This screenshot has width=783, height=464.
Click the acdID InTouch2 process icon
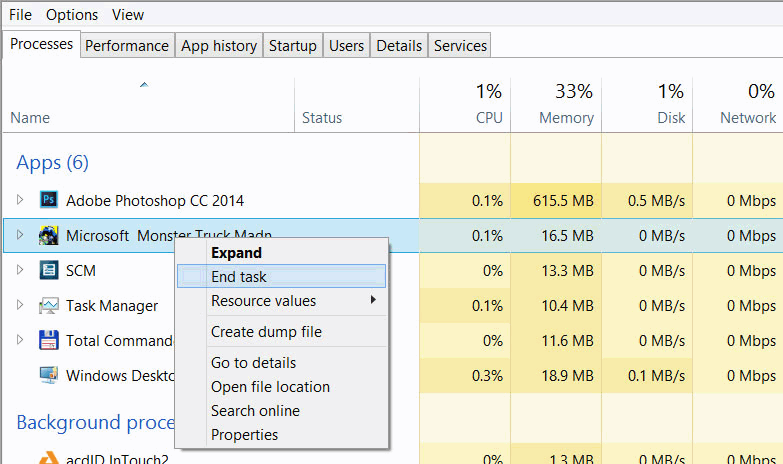(49, 459)
